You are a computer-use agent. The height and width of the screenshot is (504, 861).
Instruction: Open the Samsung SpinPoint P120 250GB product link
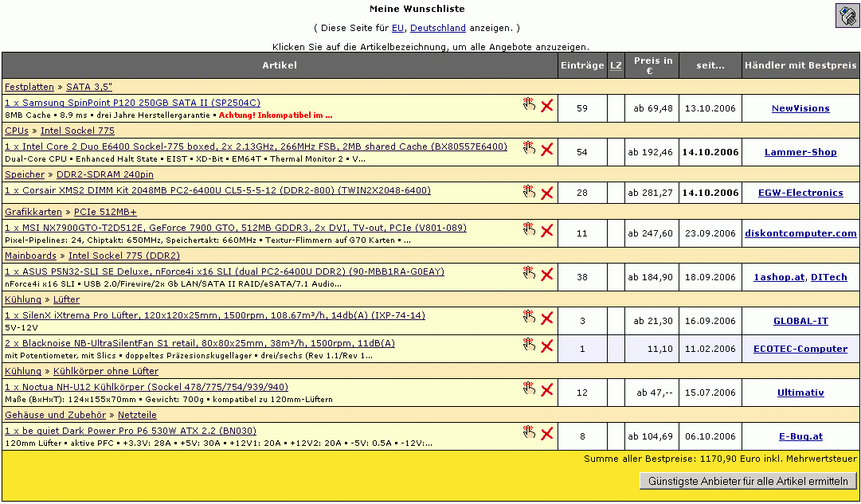pos(132,103)
